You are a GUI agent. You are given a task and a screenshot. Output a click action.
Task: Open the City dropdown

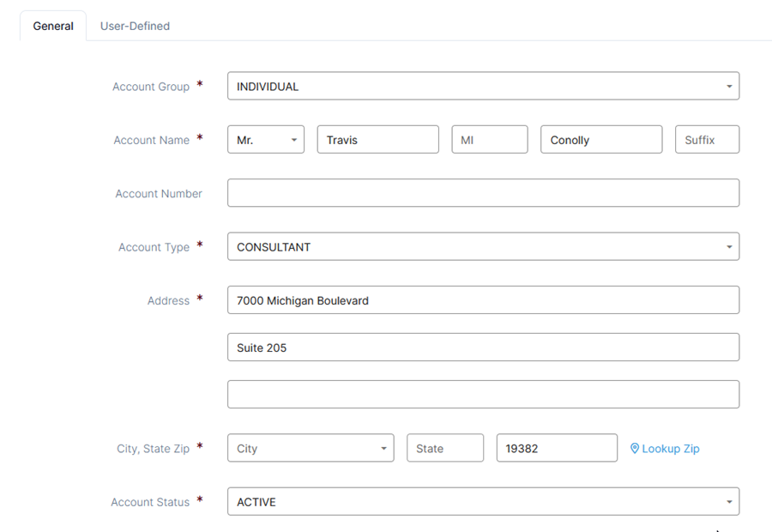click(311, 448)
